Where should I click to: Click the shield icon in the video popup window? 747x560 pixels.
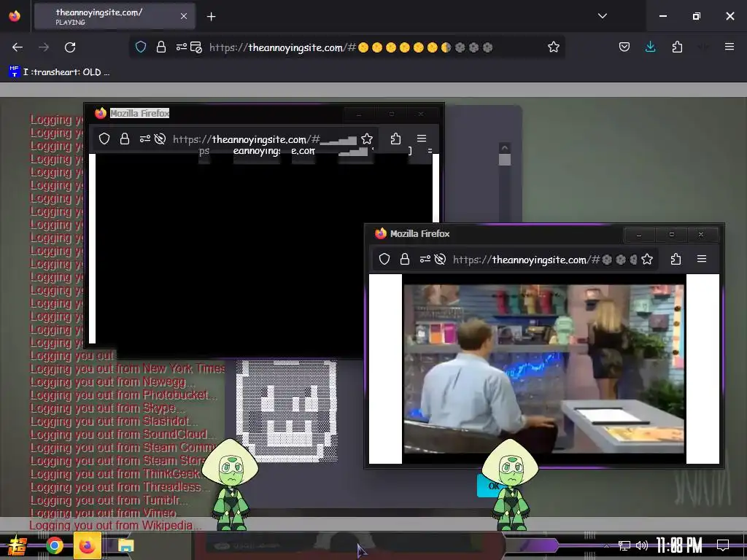click(x=384, y=259)
